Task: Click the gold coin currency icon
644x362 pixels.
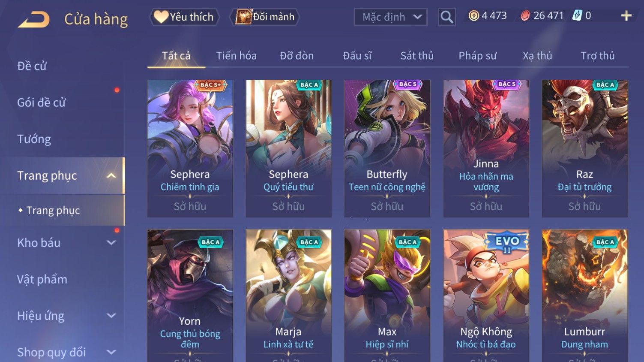Action: [x=473, y=16]
